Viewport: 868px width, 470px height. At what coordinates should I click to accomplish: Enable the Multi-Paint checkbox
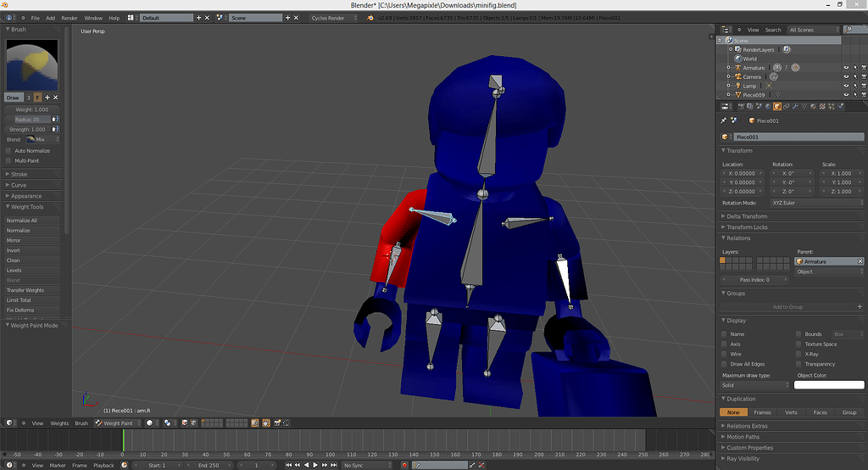tap(8, 160)
